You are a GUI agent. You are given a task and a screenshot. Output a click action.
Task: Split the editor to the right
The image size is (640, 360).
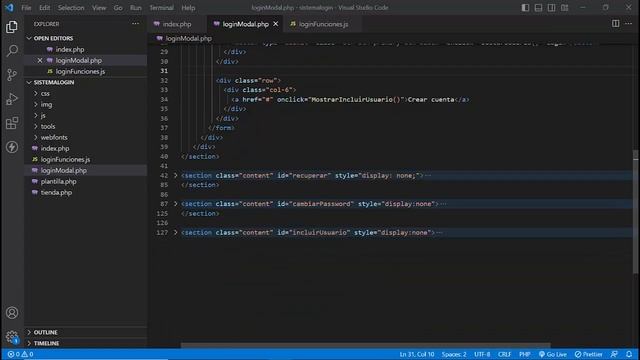[x=616, y=24]
